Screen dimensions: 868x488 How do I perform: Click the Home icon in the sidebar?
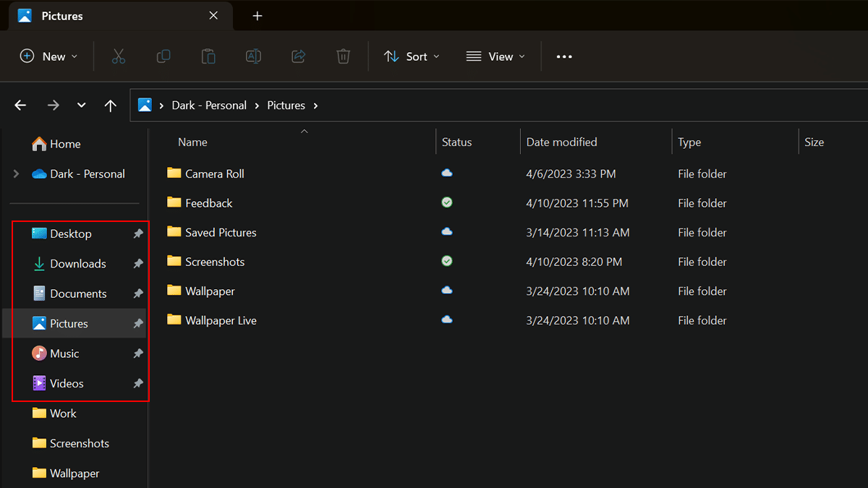click(x=40, y=144)
